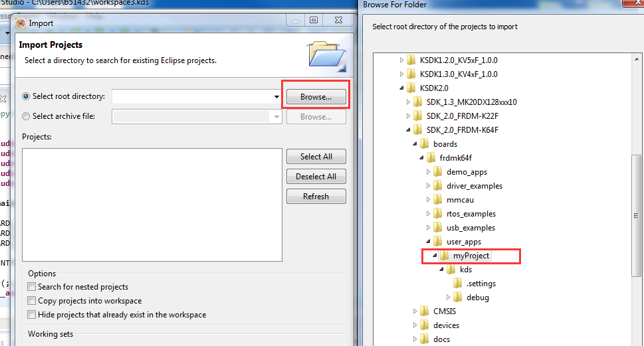Click Browse next to Select root directory
The image size is (644, 346).
pyautogui.click(x=316, y=97)
